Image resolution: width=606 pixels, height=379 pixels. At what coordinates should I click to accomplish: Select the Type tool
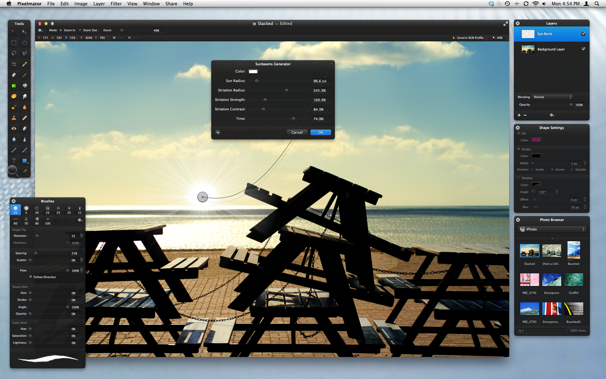pyautogui.click(x=14, y=161)
